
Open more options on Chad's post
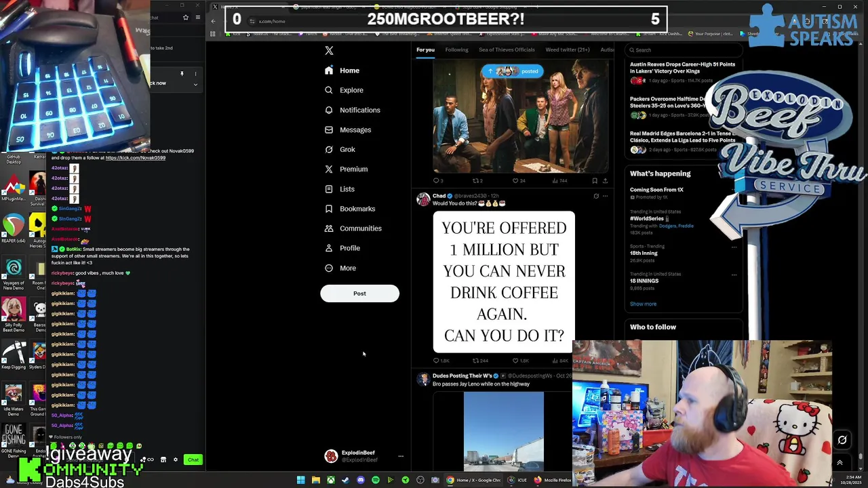[x=605, y=196]
